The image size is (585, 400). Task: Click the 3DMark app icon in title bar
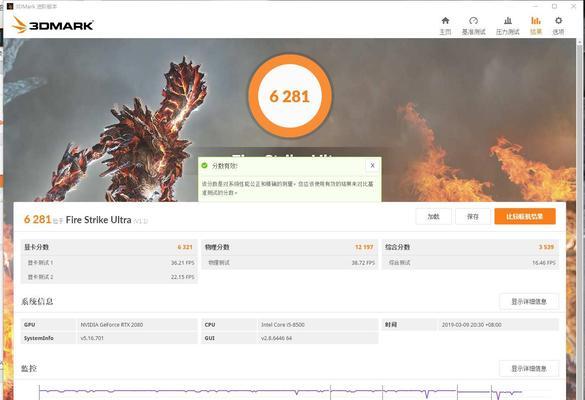[10, 6]
